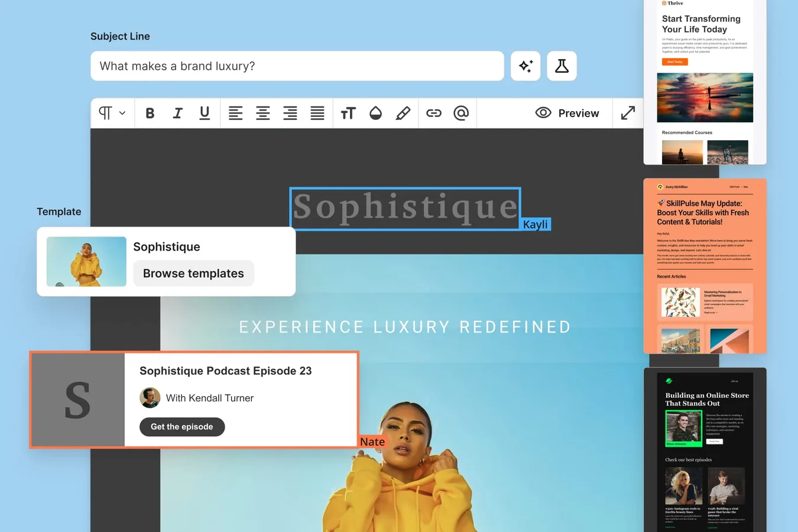Click the AI sparkle icon beside the subject line
798x532 pixels.
coord(525,66)
